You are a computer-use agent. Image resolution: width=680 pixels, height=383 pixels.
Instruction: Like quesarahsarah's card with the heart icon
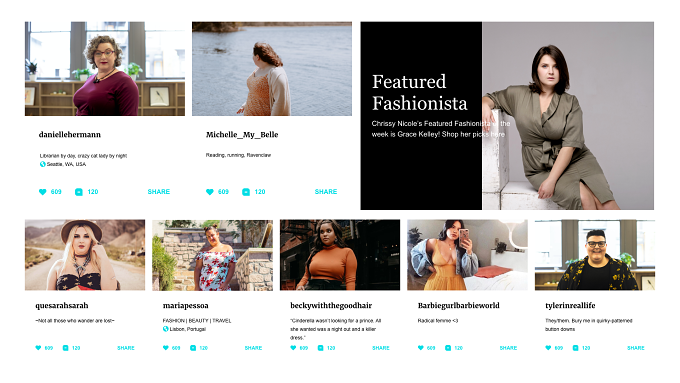38,348
